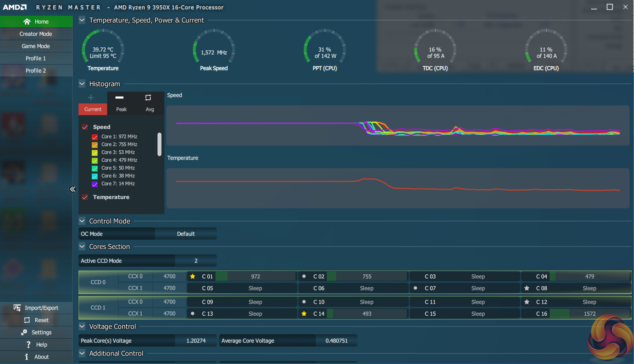The height and width of the screenshot is (364, 634).
Task: Click the gold star on core C 01
Action: (x=193, y=276)
